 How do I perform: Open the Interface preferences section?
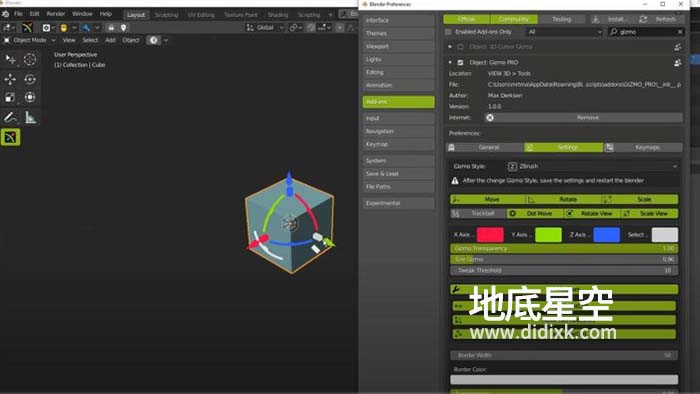click(x=398, y=21)
